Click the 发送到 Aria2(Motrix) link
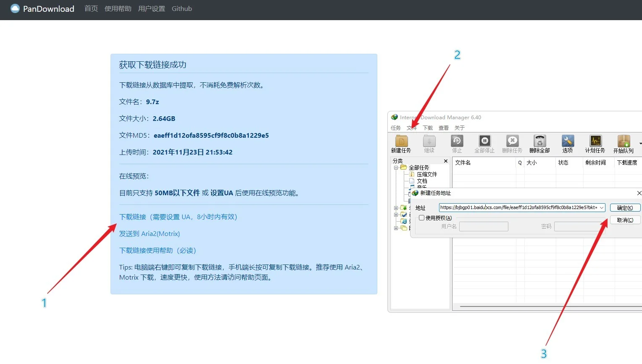642x364 pixels. [150, 234]
